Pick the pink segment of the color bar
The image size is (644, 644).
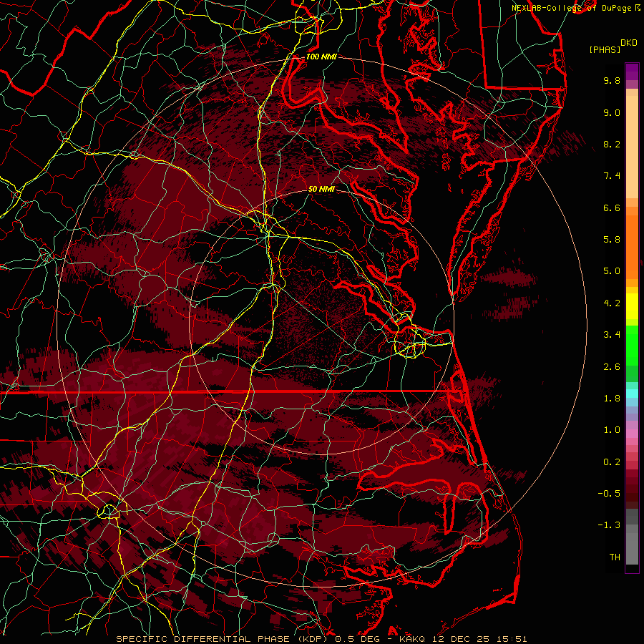(632, 434)
